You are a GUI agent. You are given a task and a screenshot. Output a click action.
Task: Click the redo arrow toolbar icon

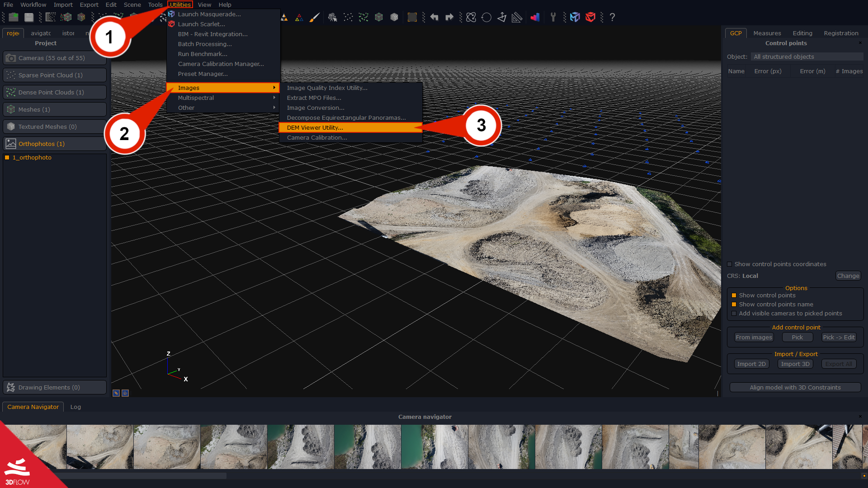point(449,17)
